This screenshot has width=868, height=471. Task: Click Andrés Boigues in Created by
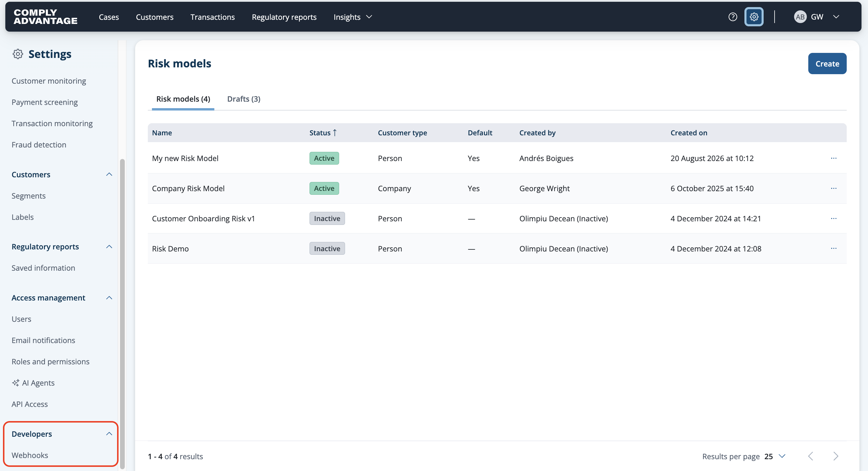point(546,158)
